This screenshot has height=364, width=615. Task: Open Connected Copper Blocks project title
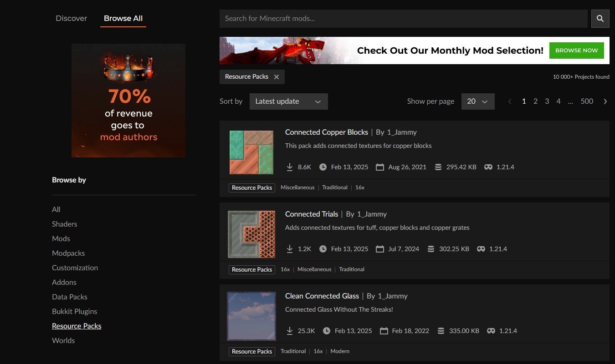click(x=327, y=132)
